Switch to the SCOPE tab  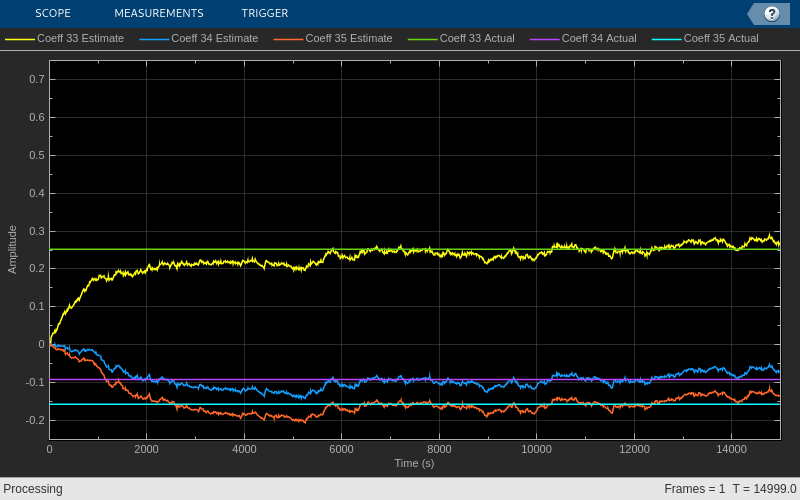tap(53, 13)
